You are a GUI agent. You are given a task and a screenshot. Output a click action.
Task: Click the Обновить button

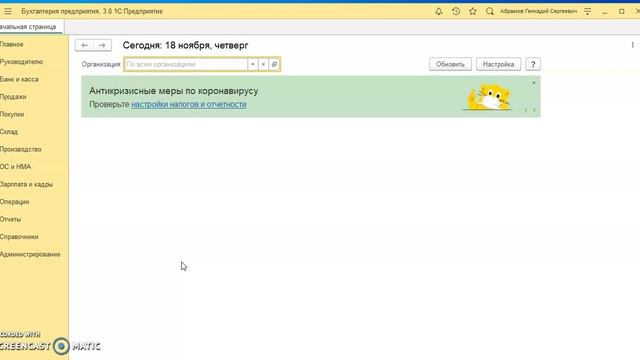tap(450, 64)
